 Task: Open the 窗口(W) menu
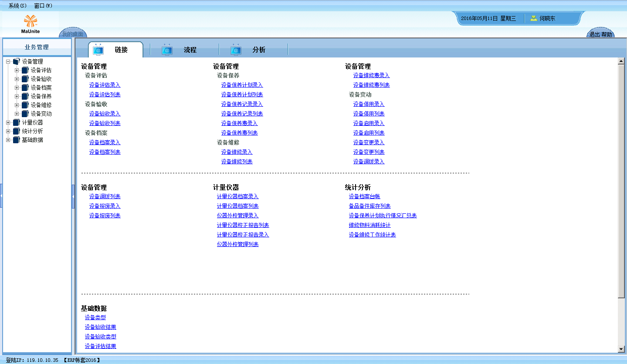[43, 6]
